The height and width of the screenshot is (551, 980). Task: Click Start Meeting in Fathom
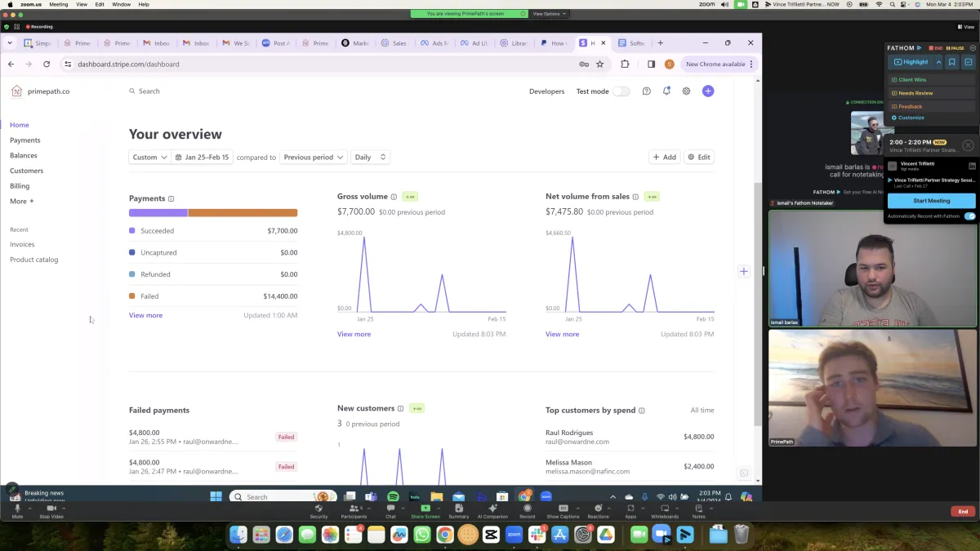point(931,201)
